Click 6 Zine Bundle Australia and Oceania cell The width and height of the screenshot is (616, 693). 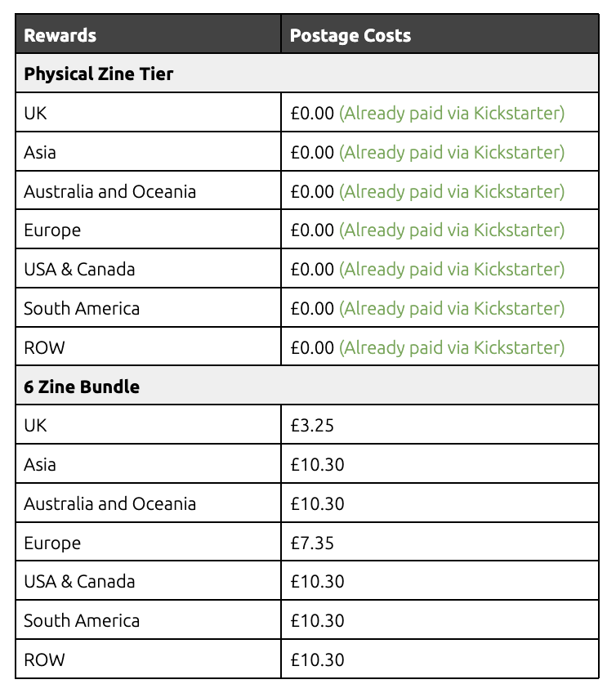[148, 503]
